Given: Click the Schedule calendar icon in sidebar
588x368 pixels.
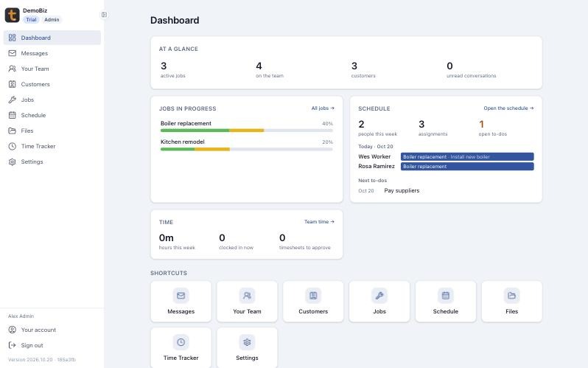Looking at the screenshot, I should [x=13, y=115].
